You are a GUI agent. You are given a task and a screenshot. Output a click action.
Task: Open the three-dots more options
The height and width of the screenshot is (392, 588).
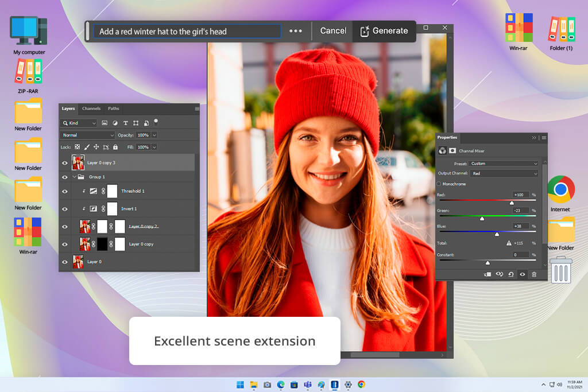(296, 31)
